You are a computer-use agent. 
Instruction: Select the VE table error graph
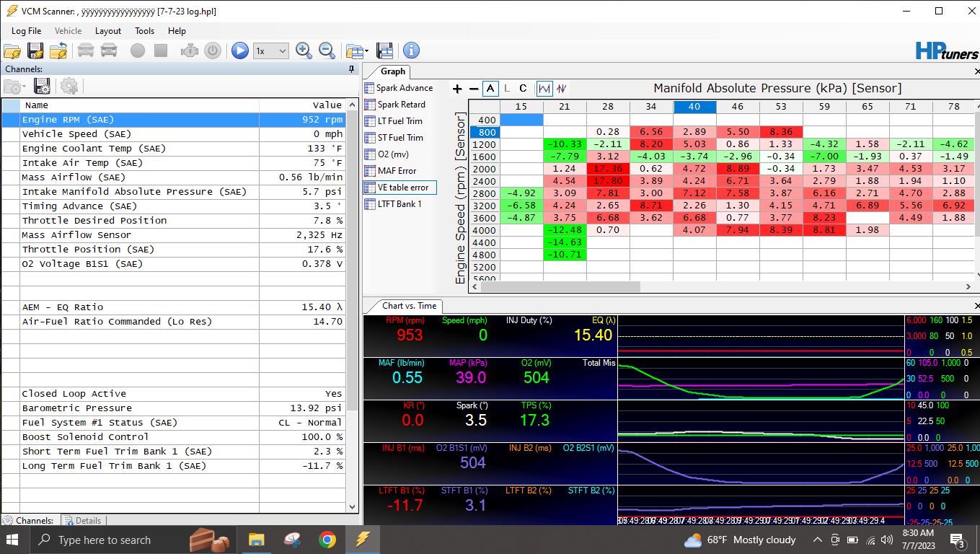coord(399,188)
